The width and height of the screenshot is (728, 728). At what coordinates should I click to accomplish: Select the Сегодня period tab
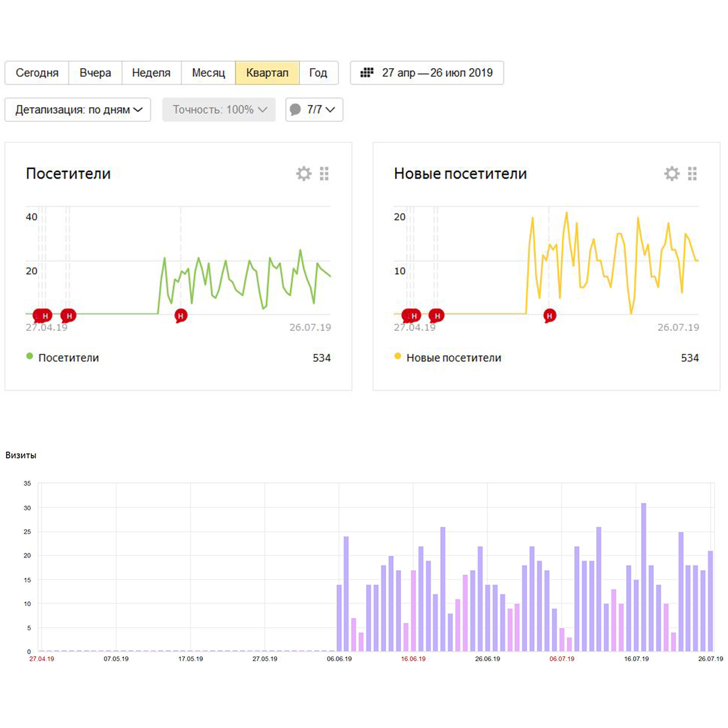36,73
